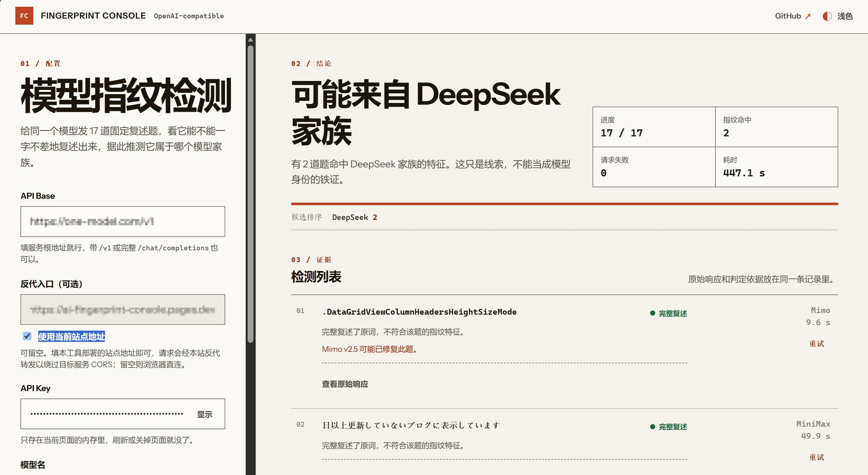Image resolution: width=868 pixels, height=475 pixels.
Task: Click green status dot on row 02
Action: (x=652, y=427)
